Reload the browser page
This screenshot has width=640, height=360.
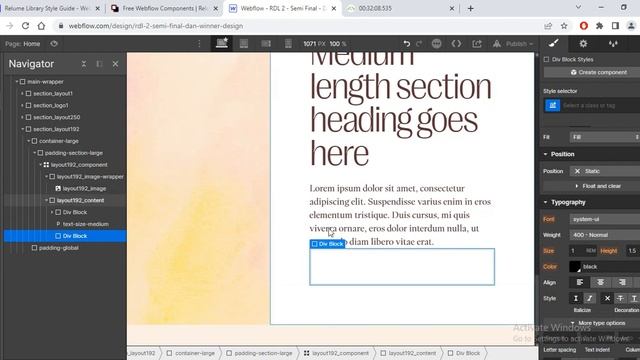click(x=25, y=26)
